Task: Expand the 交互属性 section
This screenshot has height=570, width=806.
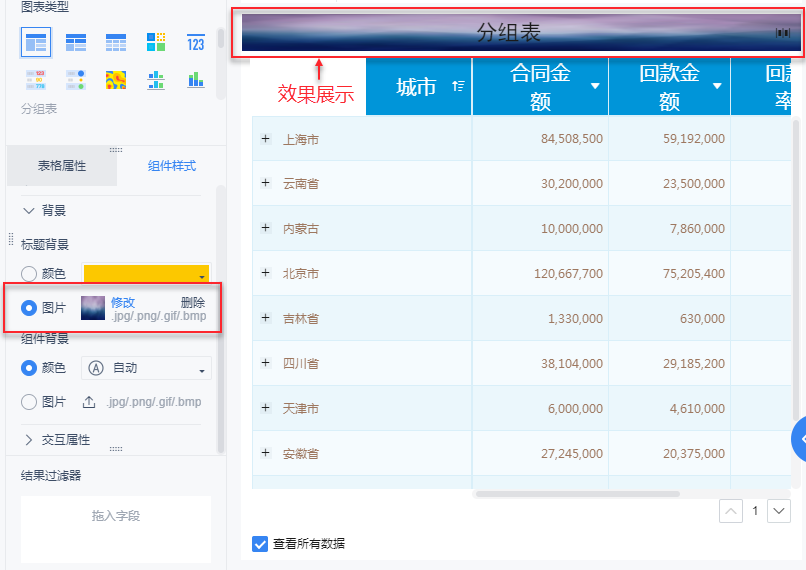Action: click(x=29, y=440)
